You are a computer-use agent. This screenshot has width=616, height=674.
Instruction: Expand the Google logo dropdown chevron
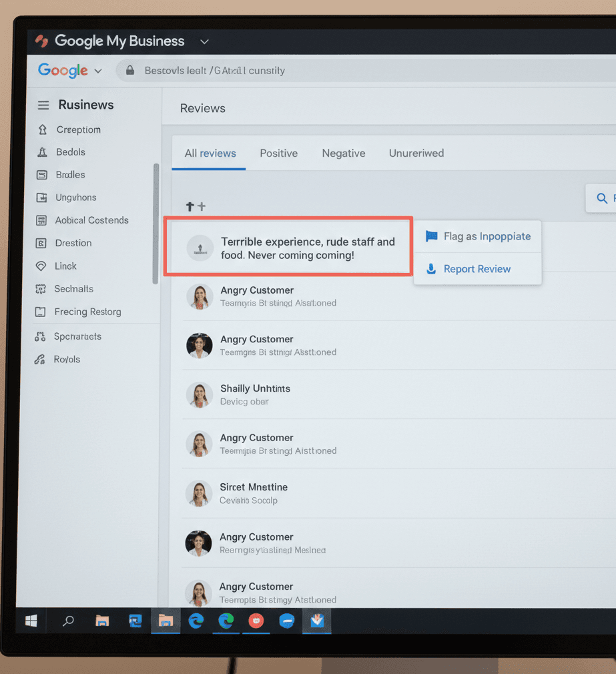pos(98,71)
